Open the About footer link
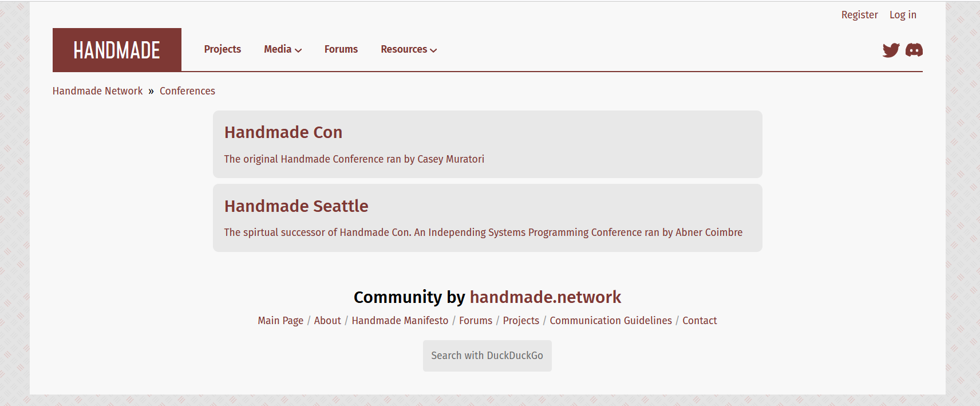The width and height of the screenshot is (980, 406). 327,321
